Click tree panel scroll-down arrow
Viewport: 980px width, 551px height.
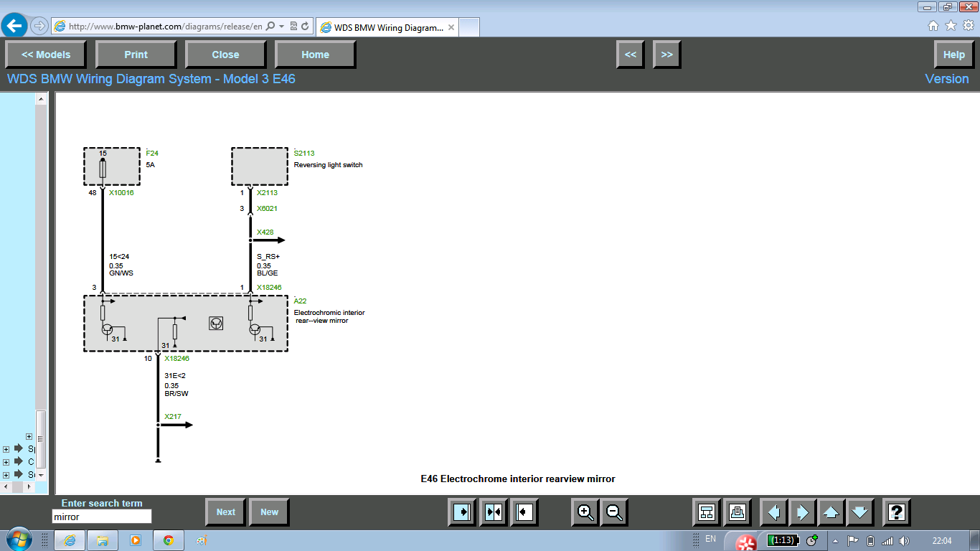41,475
